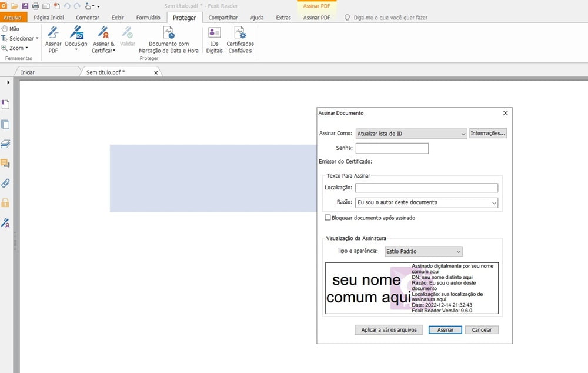
Task: Click the print icon in quick access toolbar
Action: click(x=35, y=6)
